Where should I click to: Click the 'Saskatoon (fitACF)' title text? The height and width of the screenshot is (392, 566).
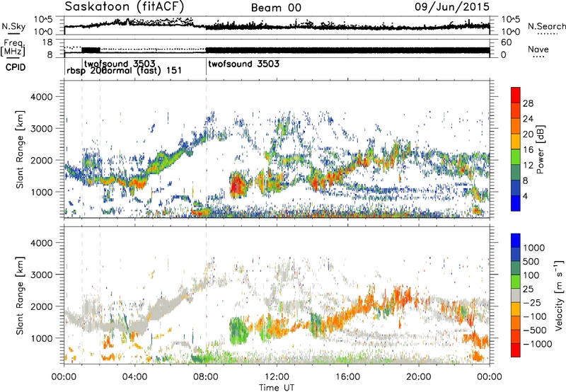click(x=125, y=7)
